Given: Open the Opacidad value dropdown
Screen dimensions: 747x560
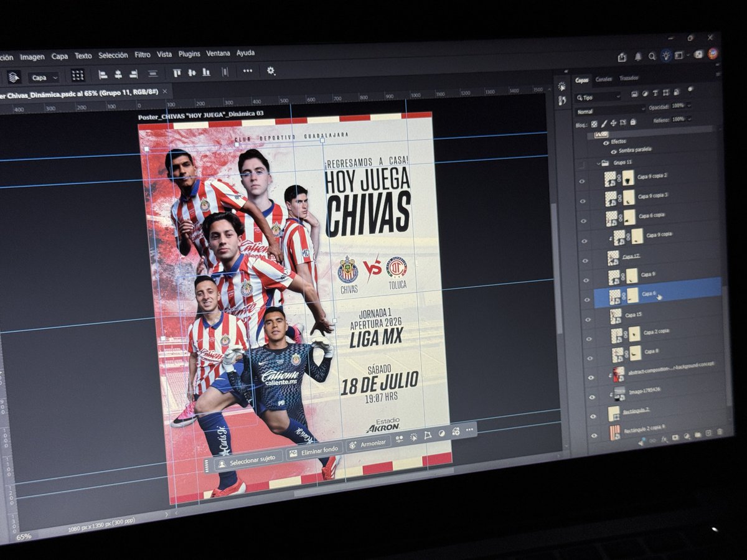Looking at the screenshot, I should point(689,105).
